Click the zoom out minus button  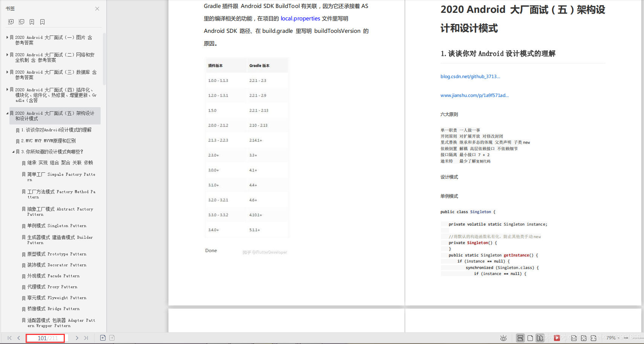[x=626, y=338]
